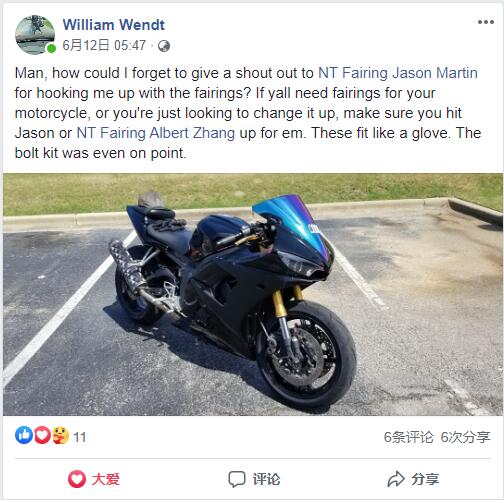
Task: Click the globe public audience icon
Action: (x=164, y=46)
